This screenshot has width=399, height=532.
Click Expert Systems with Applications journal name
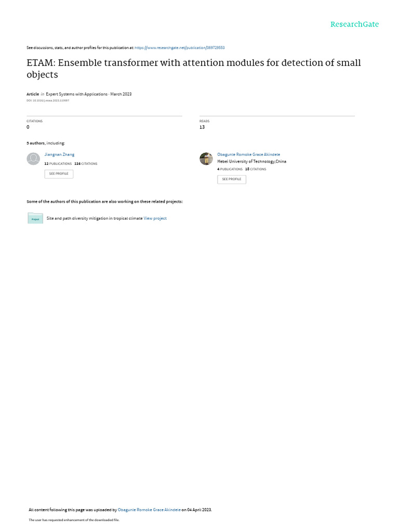pos(77,94)
